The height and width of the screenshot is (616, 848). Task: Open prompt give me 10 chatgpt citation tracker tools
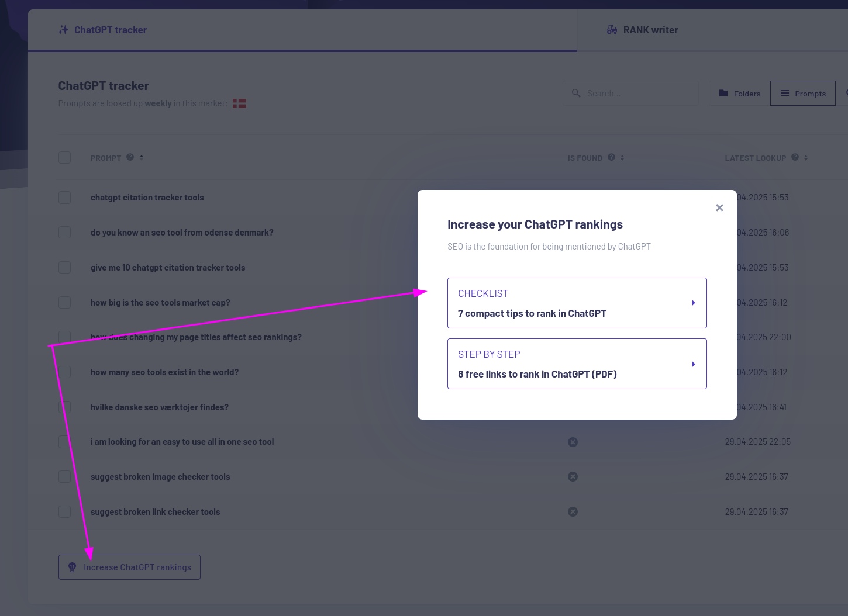168,268
